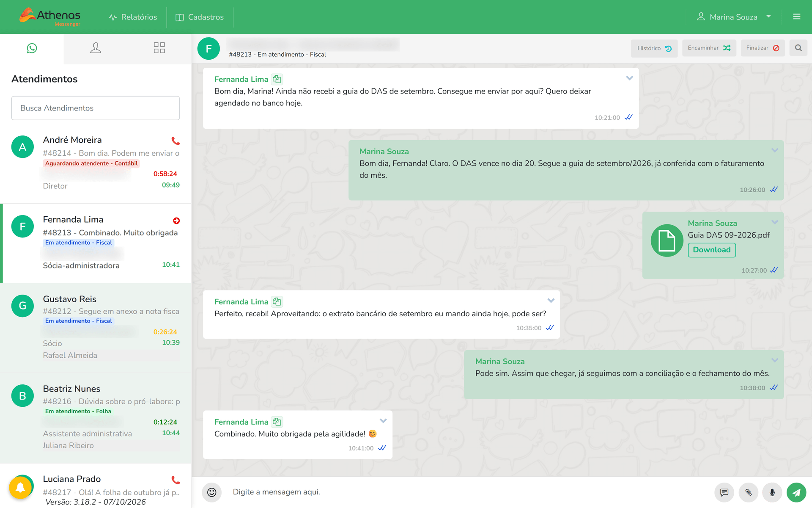
Task: Click the Histórico button
Action: [x=654, y=48]
